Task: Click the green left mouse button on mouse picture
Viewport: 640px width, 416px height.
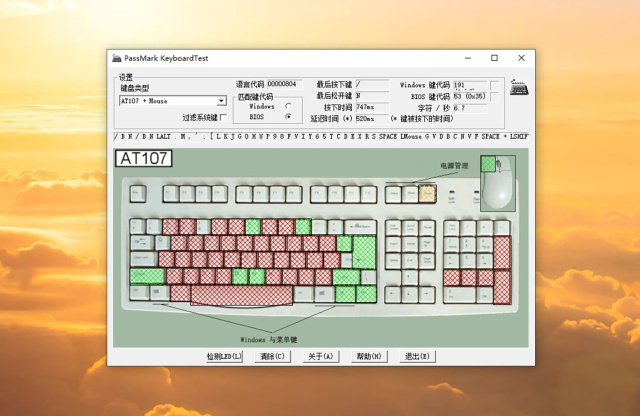Action: pos(488,164)
